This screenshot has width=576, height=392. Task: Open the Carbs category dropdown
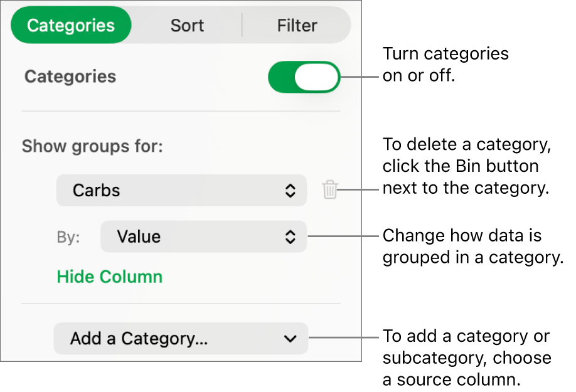(181, 191)
